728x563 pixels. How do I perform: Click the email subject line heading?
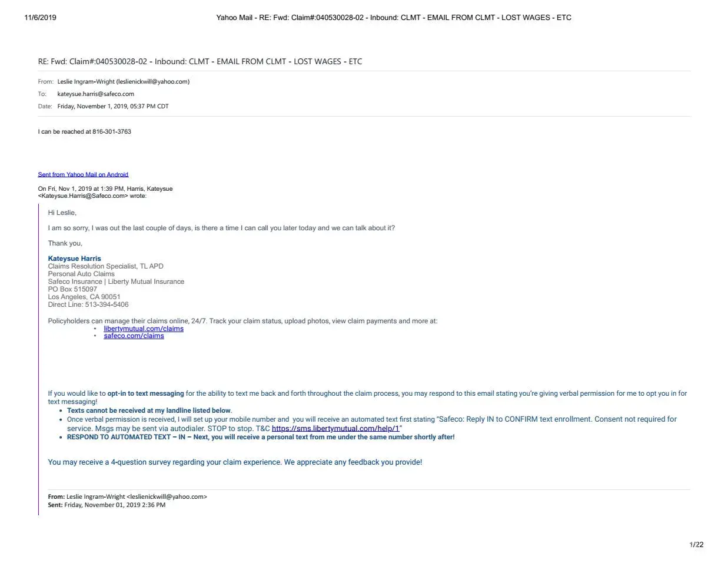pos(200,61)
